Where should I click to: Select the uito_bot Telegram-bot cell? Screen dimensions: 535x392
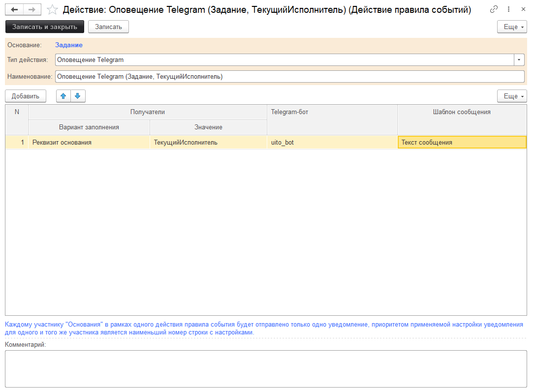[x=332, y=142]
